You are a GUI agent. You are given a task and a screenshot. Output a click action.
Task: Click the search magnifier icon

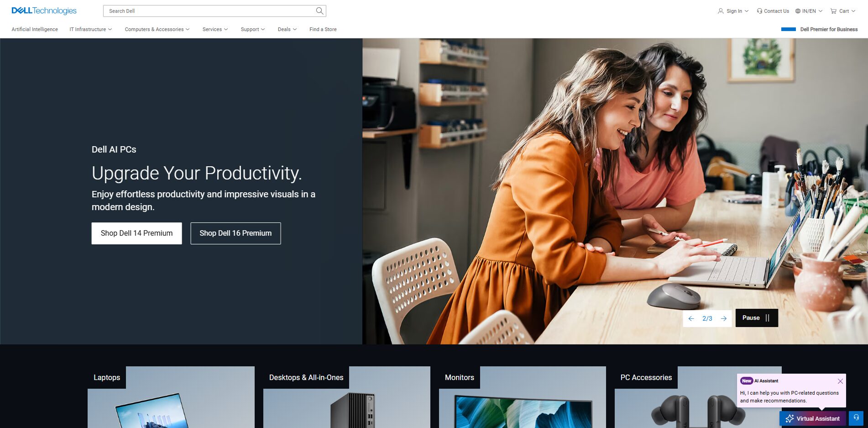pos(319,11)
